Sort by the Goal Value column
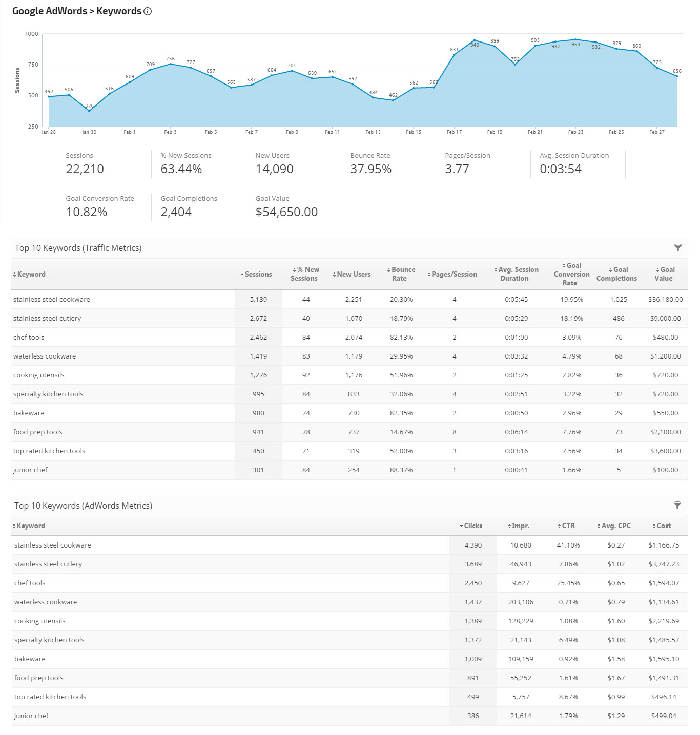The width and height of the screenshot is (700, 735). (665, 274)
